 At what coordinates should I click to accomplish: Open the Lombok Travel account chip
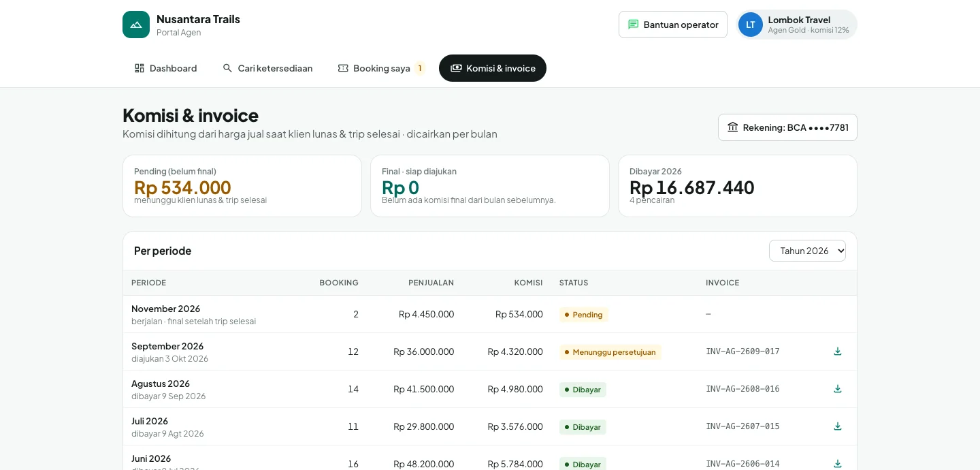tap(796, 25)
